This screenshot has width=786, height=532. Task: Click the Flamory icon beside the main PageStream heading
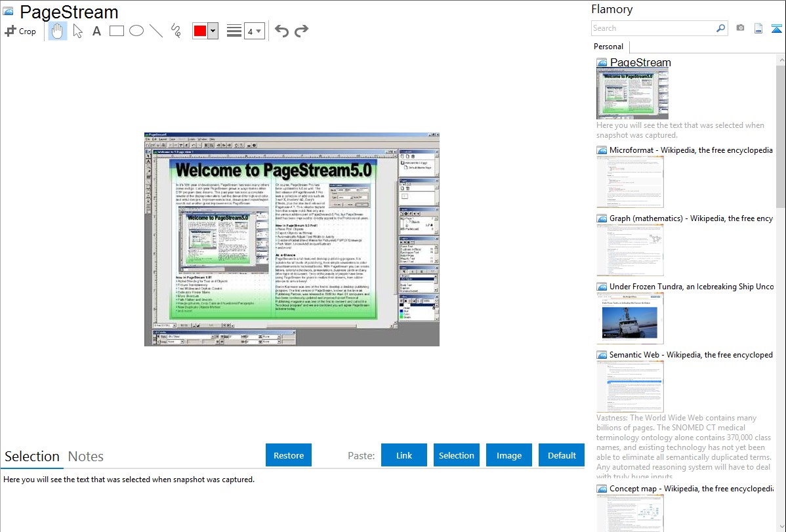point(8,12)
